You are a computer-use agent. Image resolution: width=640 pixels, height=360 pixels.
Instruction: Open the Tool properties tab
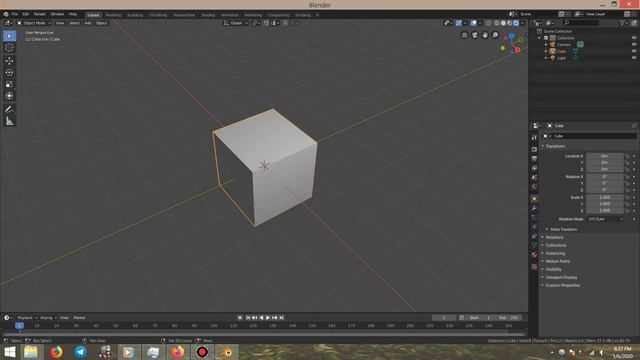pyautogui.click(x=534, y=138)
